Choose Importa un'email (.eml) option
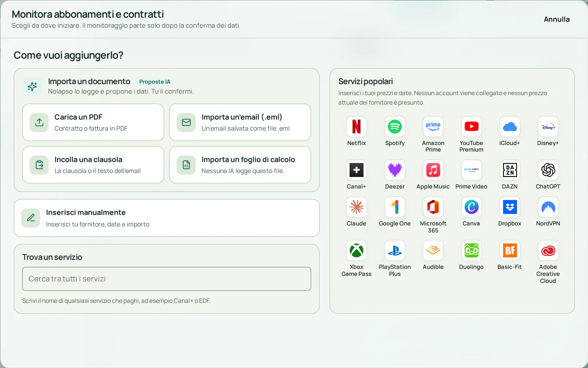588x368 pixels. pyautogui.click(x=240, y=122)
